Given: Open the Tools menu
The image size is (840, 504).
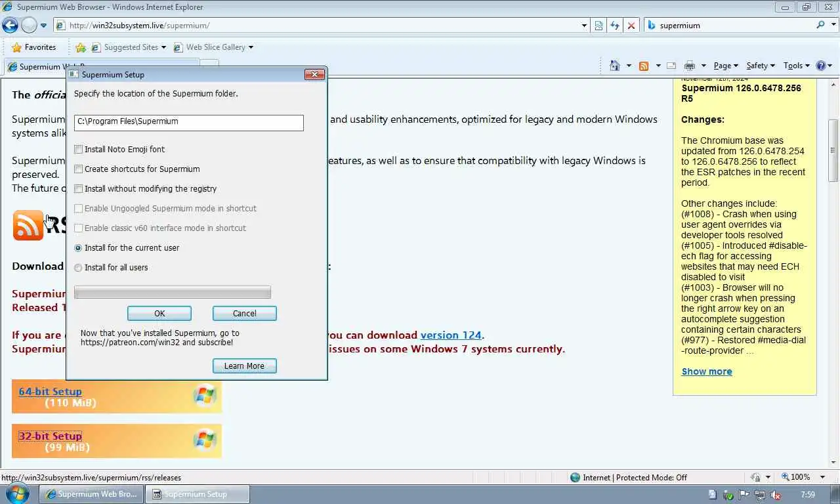Looking at the screenshot, I should [797, 66].
